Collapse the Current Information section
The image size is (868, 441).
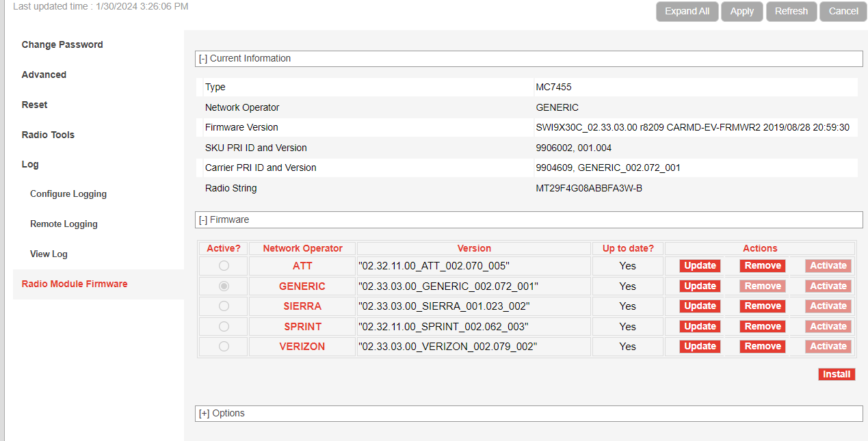pos(203,59)
